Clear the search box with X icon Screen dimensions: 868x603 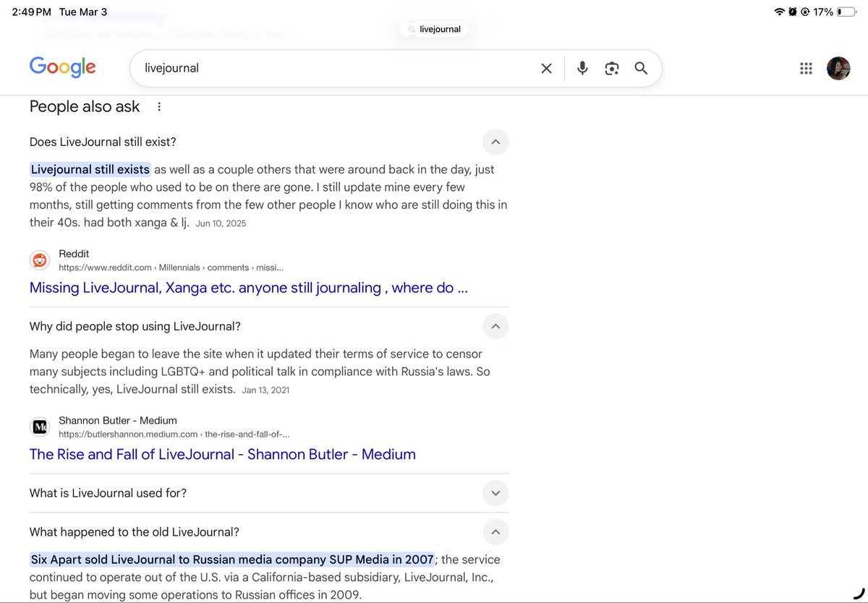[x=546, y=68]
